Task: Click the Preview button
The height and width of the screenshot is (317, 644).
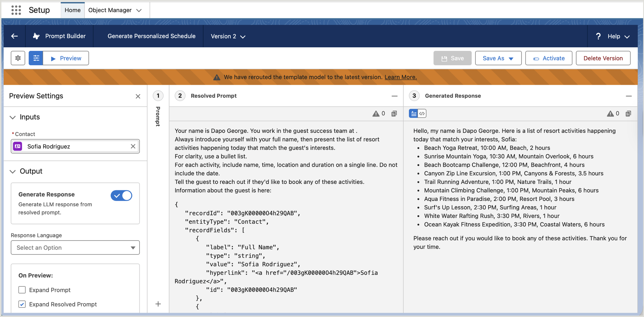Action: [66, 58]
